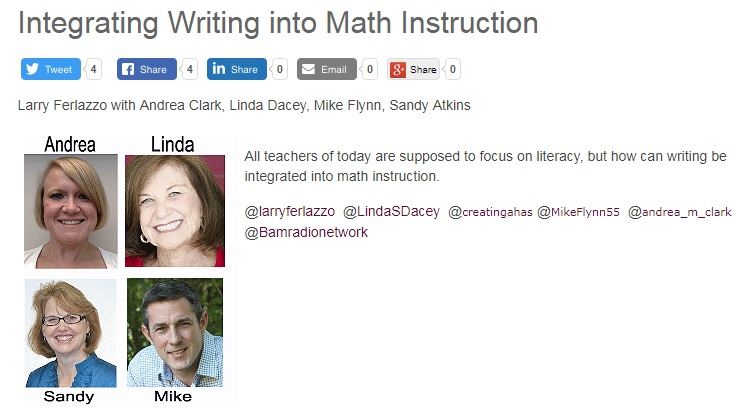Open the @larryferlazzo Twitter handle

coord(289,212)
